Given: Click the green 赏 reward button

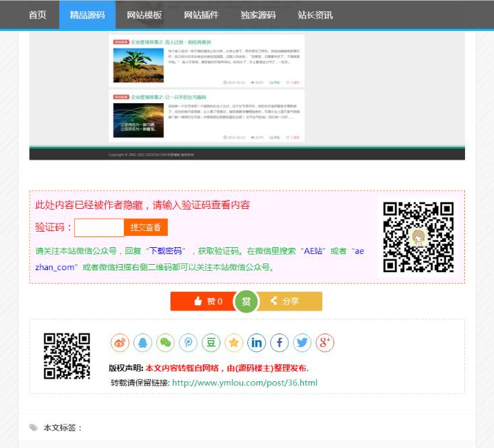Looking at the screenshot, I should 246,302.
